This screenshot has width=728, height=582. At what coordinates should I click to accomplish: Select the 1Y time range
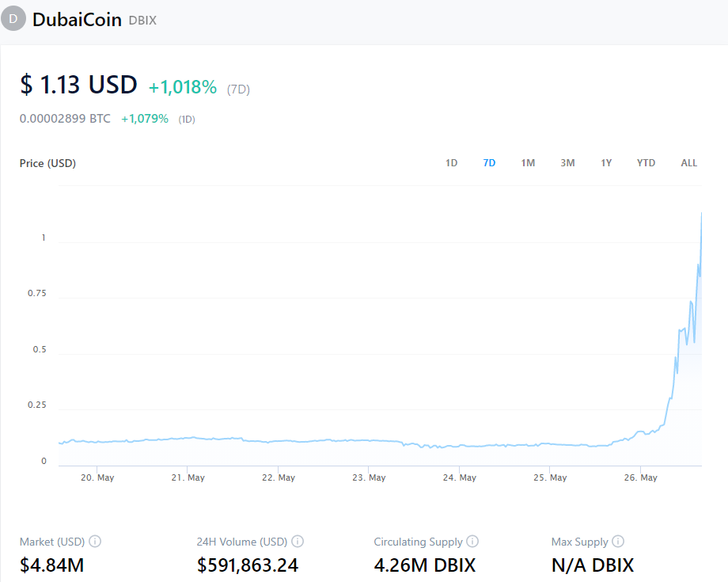coord(606,163)
